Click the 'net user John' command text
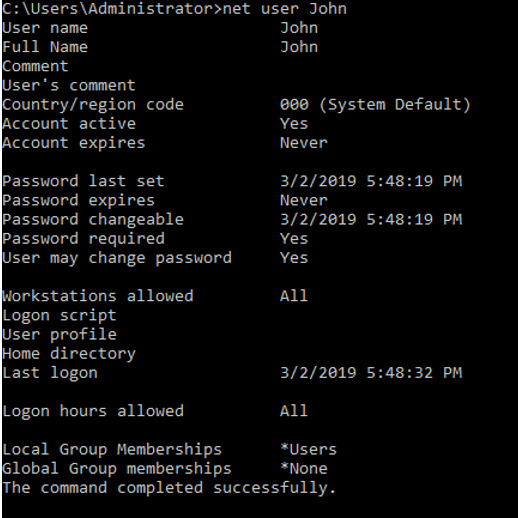Viewport: 518px width, 518px height. [x=285, y=8]
